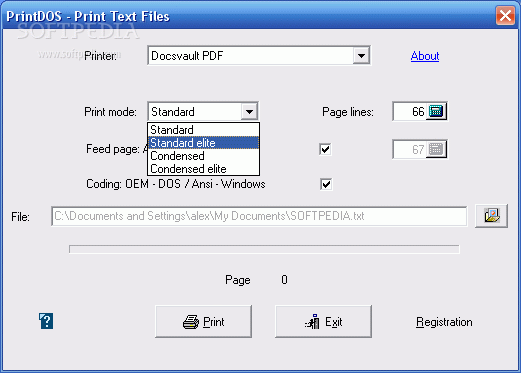Collapse the Print mode dropdown arrow
This screenshot has width=521, height=373.
[x=249, y=112]
